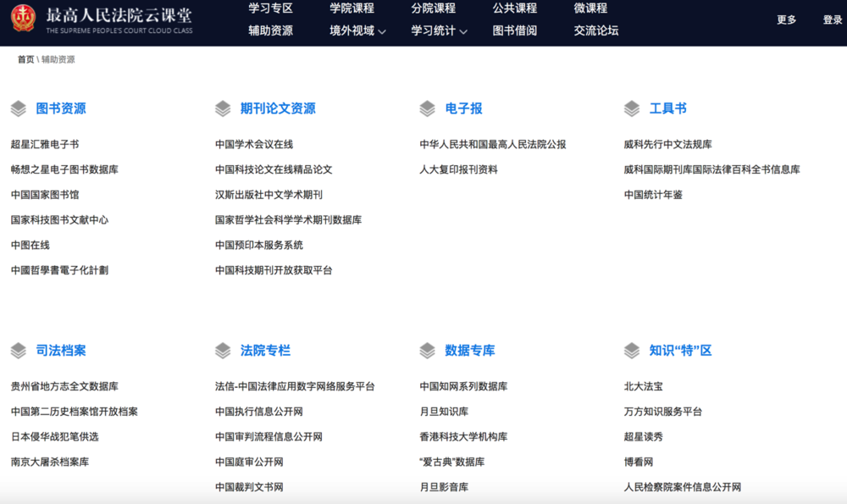847x504 pixels.
Task: Open 中国知网系列数据库
Action: pos(463,386)
